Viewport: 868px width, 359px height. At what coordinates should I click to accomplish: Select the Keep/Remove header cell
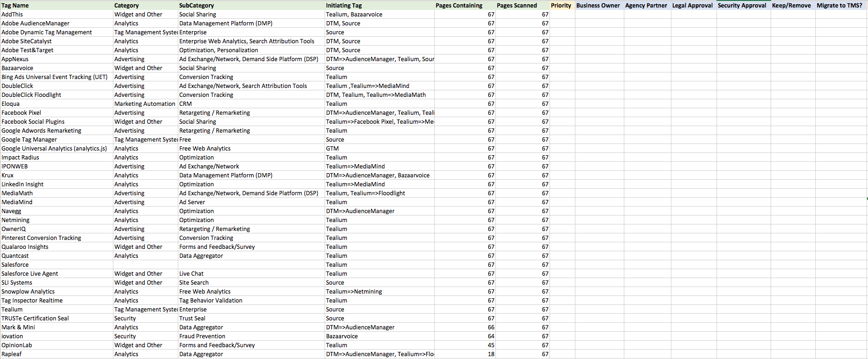pos(793,5)
